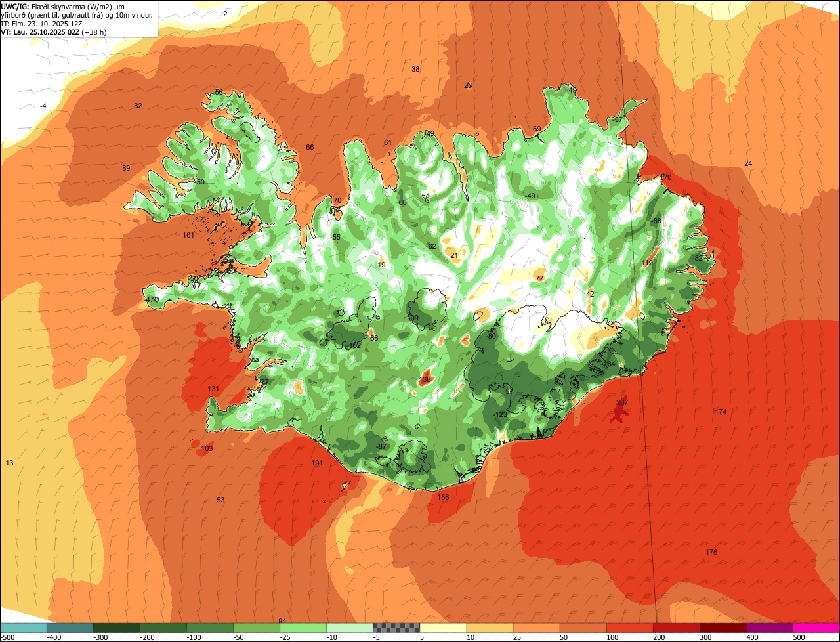Image resolution: width=840 pixels, height=642 pixels.
Task: Click the 'VT: Lau. 25.10.2025 02Z (+38 h)' line
Action: pos(54,32)
